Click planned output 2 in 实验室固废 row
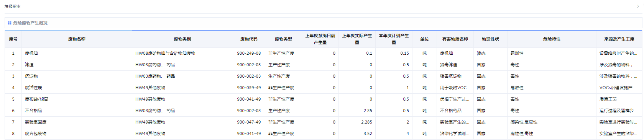Image resolution: width=644 pixels, height=140 pixels. pos(408,122)
